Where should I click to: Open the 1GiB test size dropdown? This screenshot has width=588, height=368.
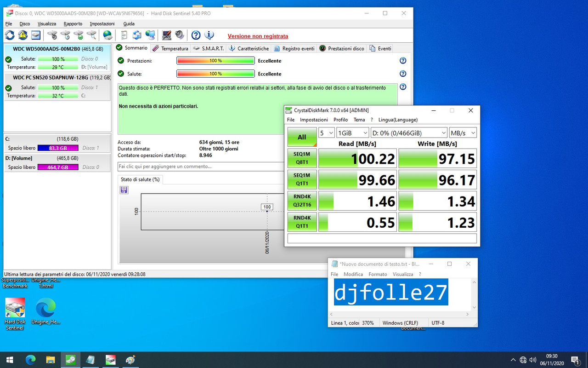[x=352, y=132]
